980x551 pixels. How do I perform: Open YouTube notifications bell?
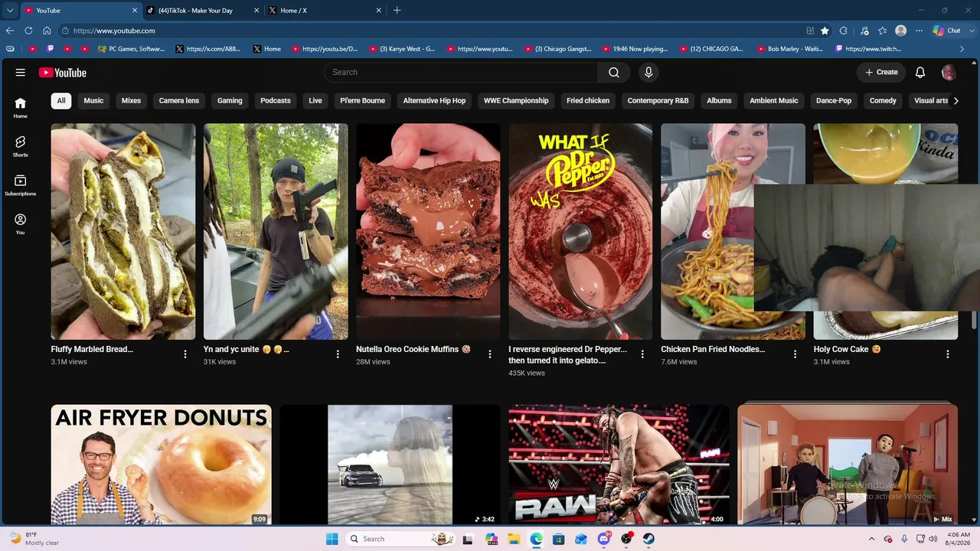tap(920, 73)
